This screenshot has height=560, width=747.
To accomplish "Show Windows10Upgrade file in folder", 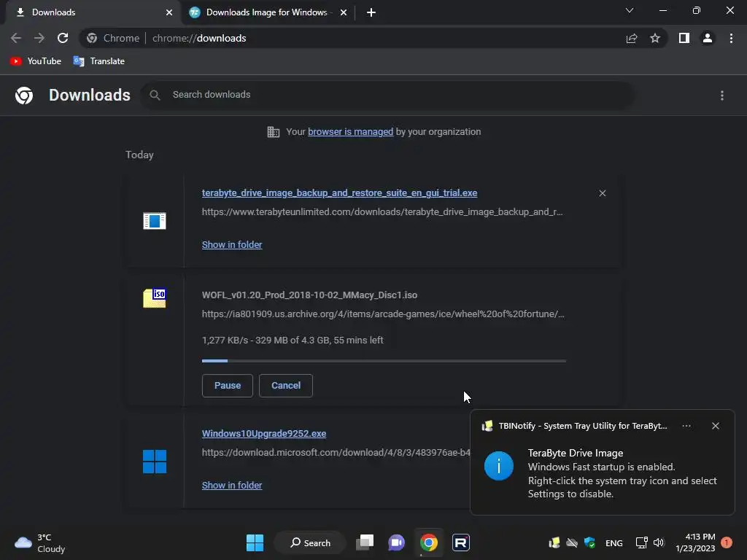I will [231, 485].
